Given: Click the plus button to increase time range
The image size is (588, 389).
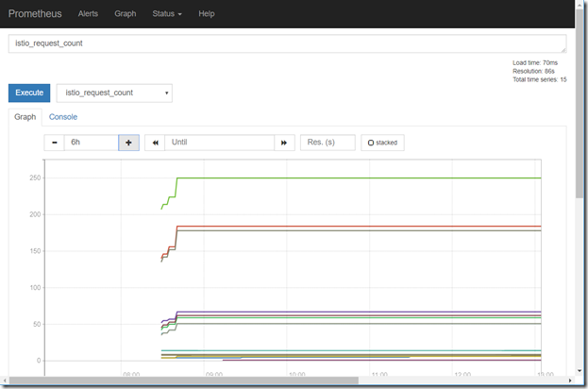Looking at the screenshot, I should click(128, 143).
